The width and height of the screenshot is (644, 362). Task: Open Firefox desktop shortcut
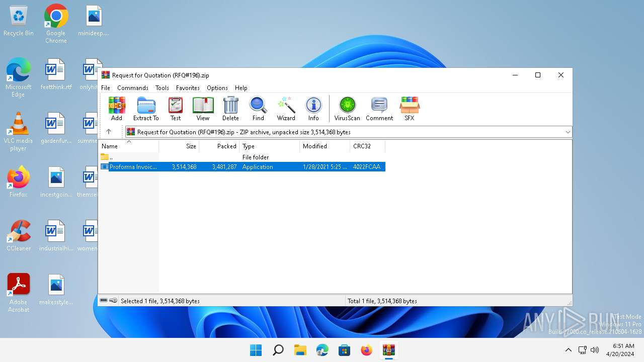tap(19, 182)
